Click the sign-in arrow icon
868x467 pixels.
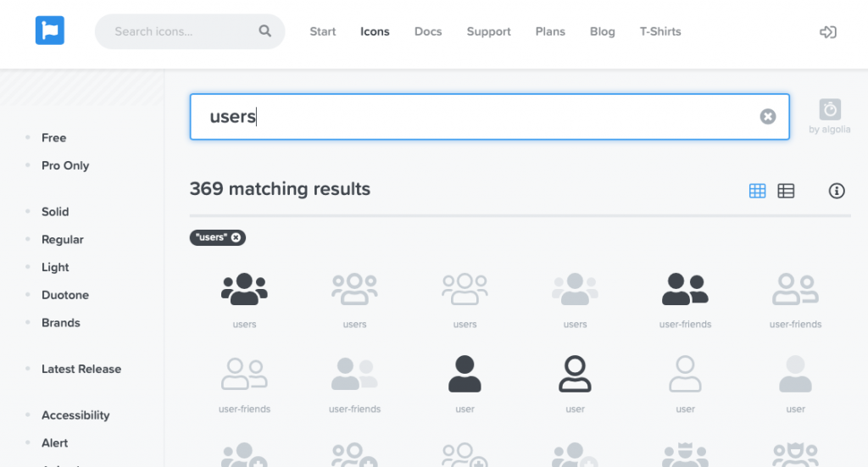(x=828, y=32)
